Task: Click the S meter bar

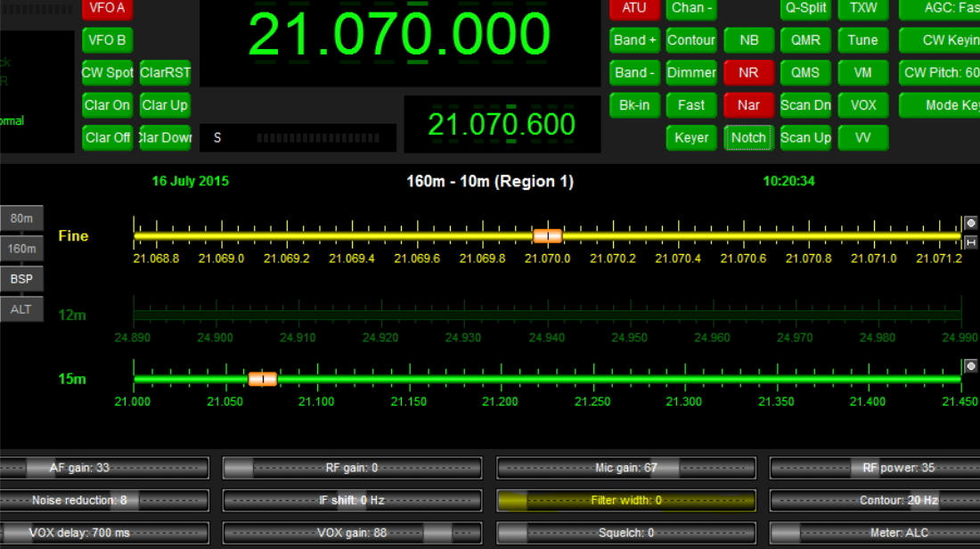Action: coord(298,137)
